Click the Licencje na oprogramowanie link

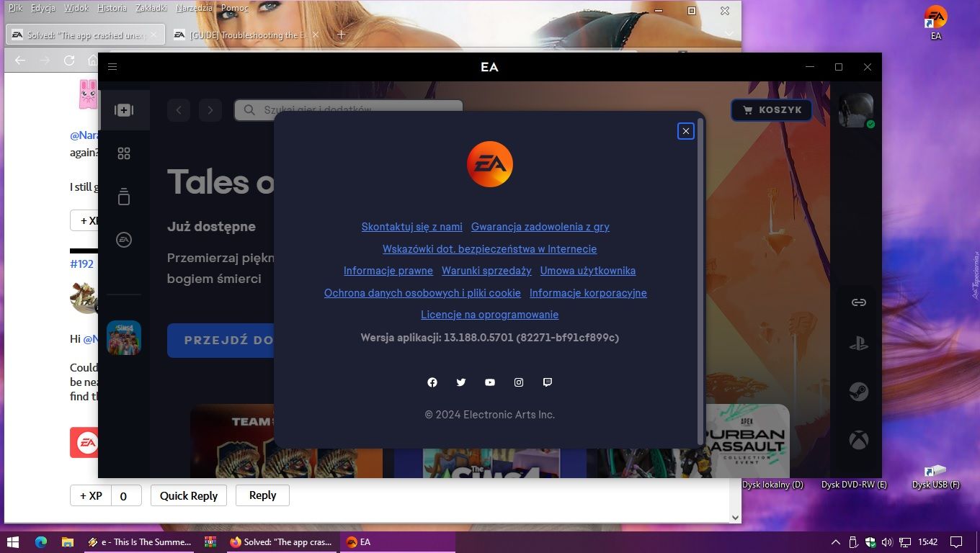pos(489,315)
